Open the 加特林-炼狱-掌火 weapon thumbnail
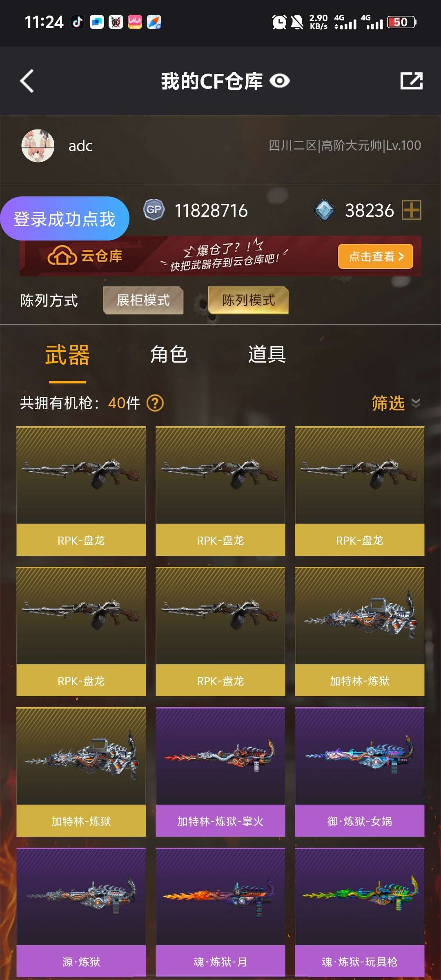Image resolution: width=441 pixels, height=980 pixels. [220, 756]
